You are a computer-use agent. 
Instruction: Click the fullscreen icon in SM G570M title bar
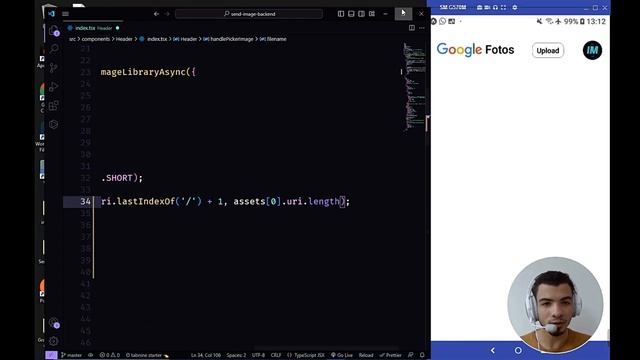[x=503, y=7]
